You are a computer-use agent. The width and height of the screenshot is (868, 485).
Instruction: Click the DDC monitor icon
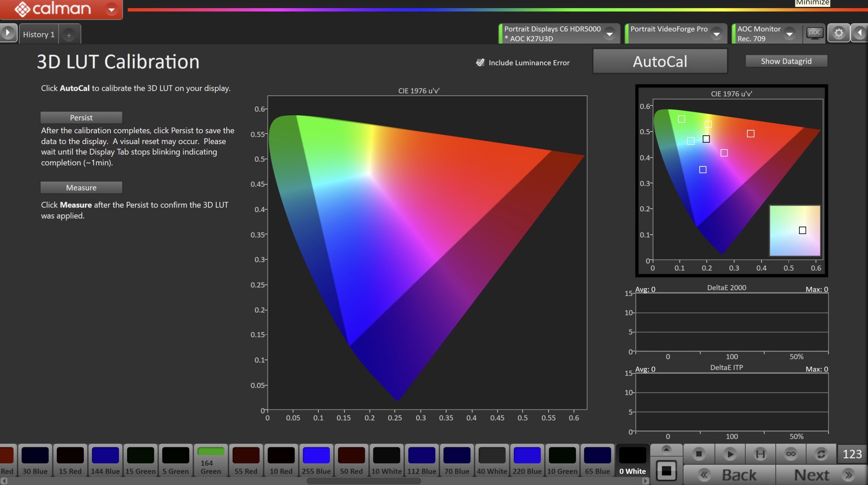pos(814,33)
